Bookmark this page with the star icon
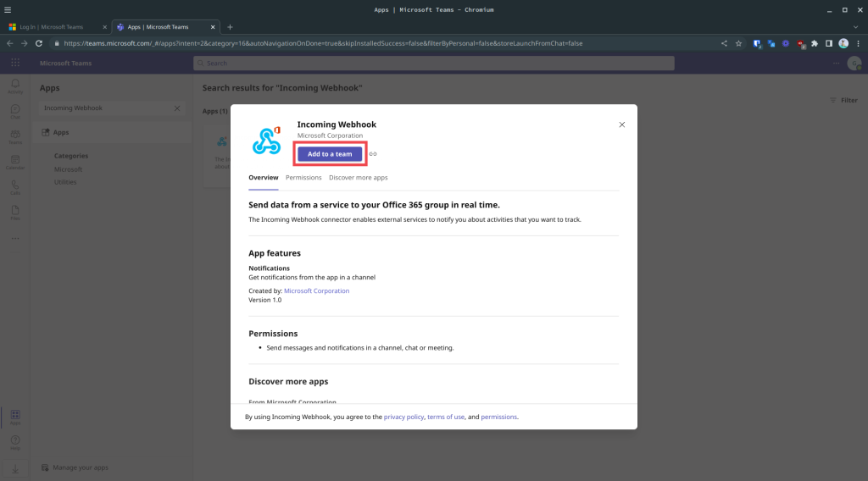 (738, 43)
